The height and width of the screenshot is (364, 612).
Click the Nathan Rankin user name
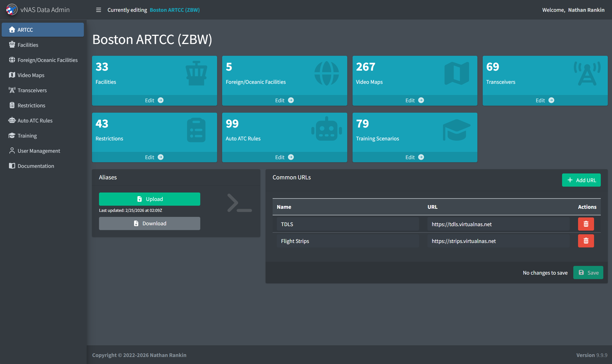click(x=586, y=10)
